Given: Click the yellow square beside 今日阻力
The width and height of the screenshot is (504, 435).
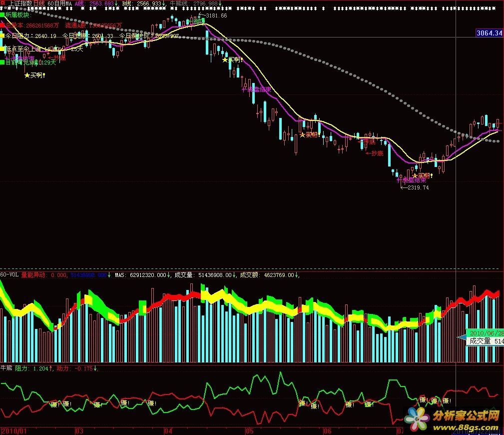Looking at the screenshot, I should coord(2,36).
